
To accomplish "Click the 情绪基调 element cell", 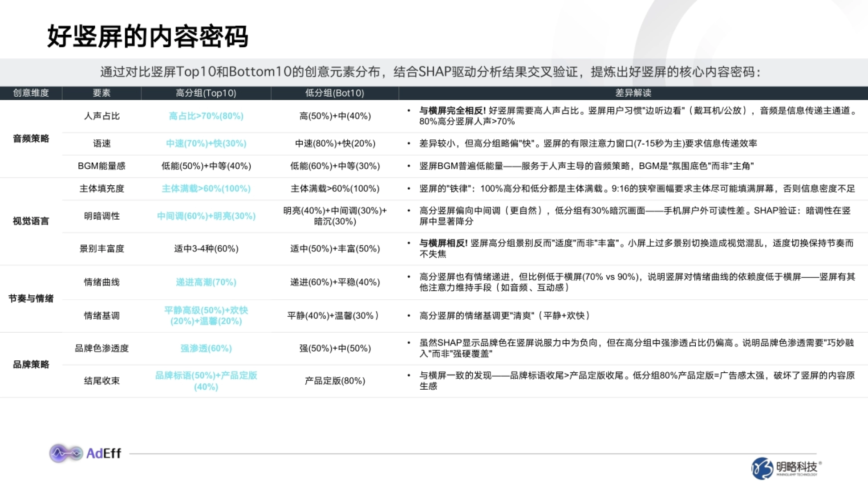I will [101, 316].
